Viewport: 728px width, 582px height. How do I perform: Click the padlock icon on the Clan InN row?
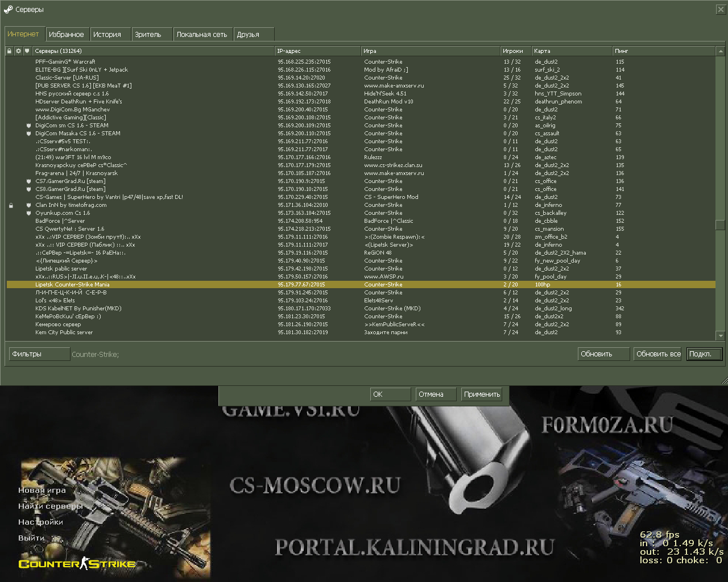coord(10,205)
